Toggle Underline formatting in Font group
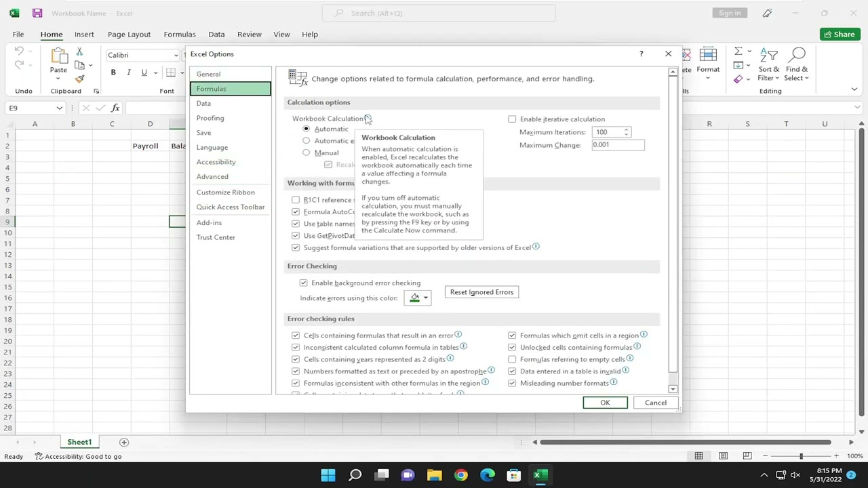Screen dimensions: 868x488 pos(144,73)
